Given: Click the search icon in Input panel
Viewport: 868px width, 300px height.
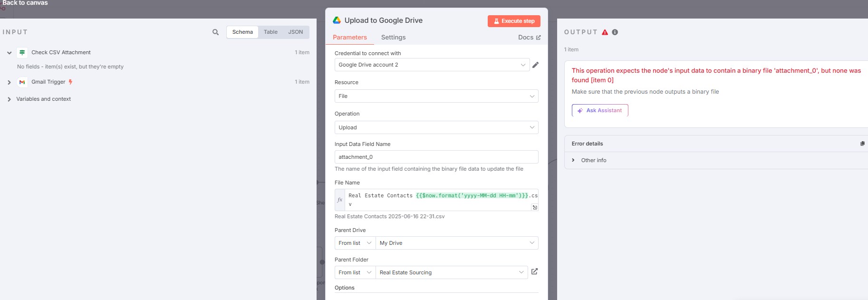Looking at the screenshot, I should (215, 32).
